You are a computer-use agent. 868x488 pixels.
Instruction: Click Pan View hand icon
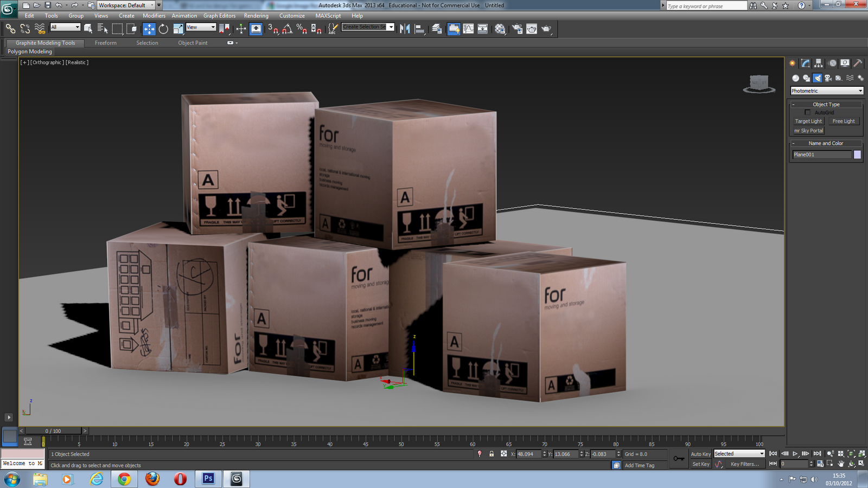point(841,464)
